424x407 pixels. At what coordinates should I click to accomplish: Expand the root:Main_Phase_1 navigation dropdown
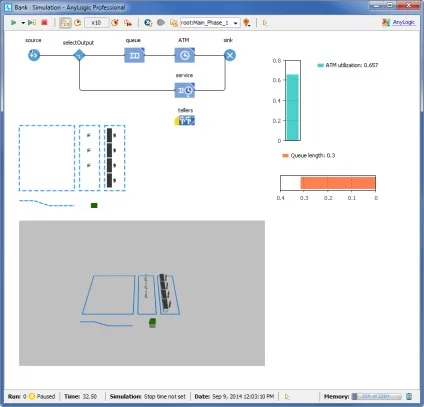(x=235, y=23)
